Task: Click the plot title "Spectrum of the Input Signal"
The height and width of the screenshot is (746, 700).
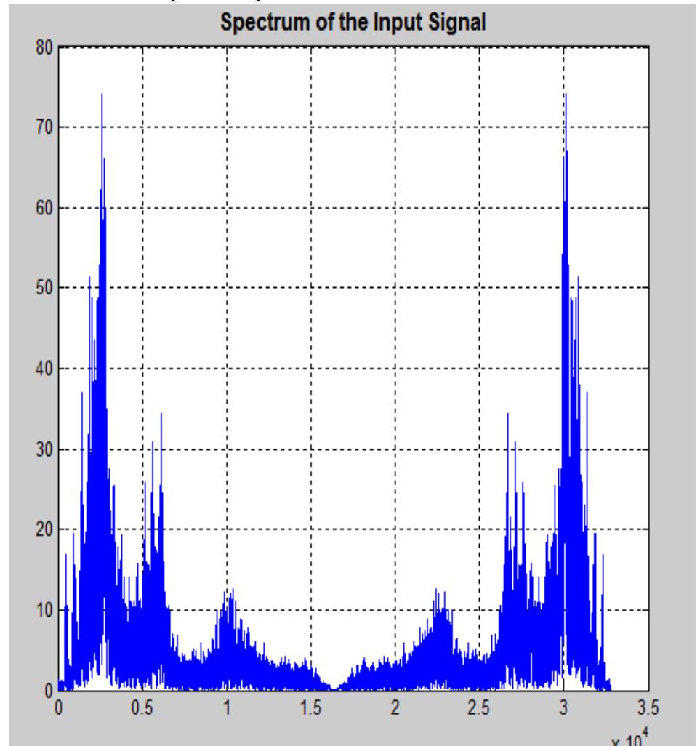Action: [x=353, y=23]
